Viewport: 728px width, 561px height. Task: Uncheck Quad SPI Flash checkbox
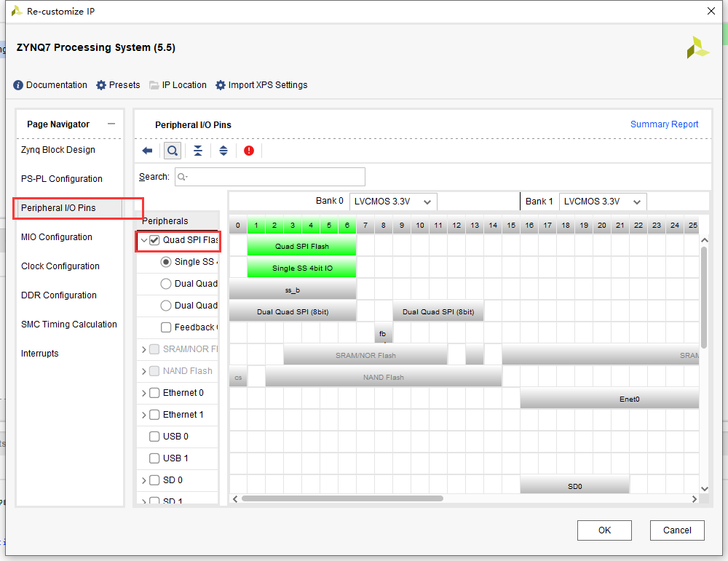(154, 240)
